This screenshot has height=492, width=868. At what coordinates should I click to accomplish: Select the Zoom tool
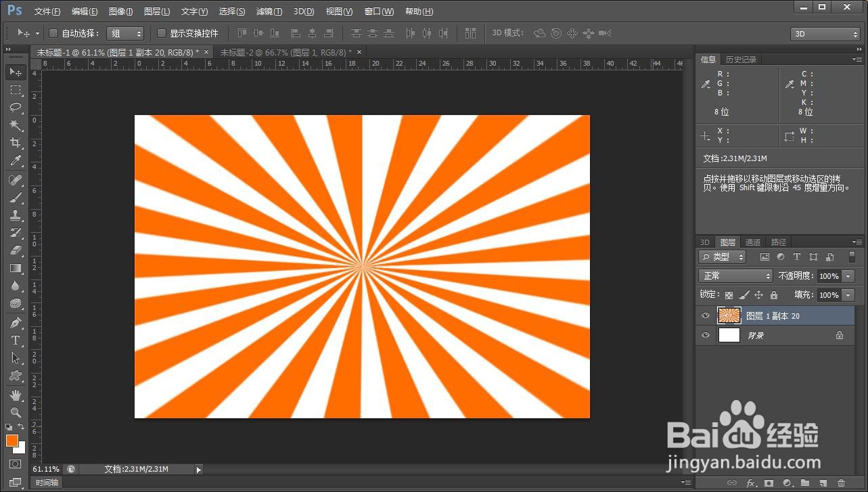coord(16,412)
